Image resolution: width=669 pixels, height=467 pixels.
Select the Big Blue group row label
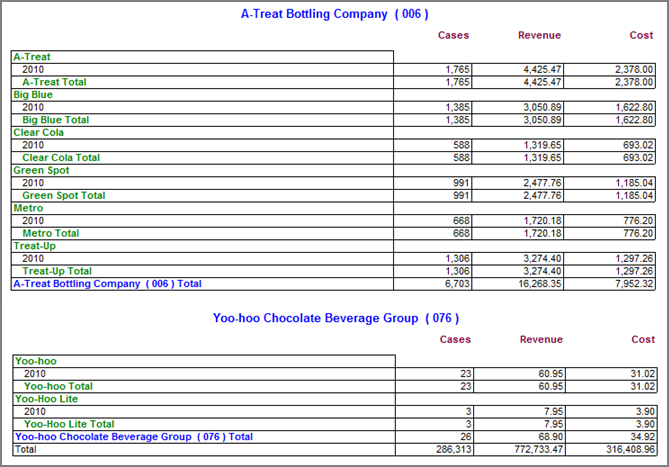point(33,95)
